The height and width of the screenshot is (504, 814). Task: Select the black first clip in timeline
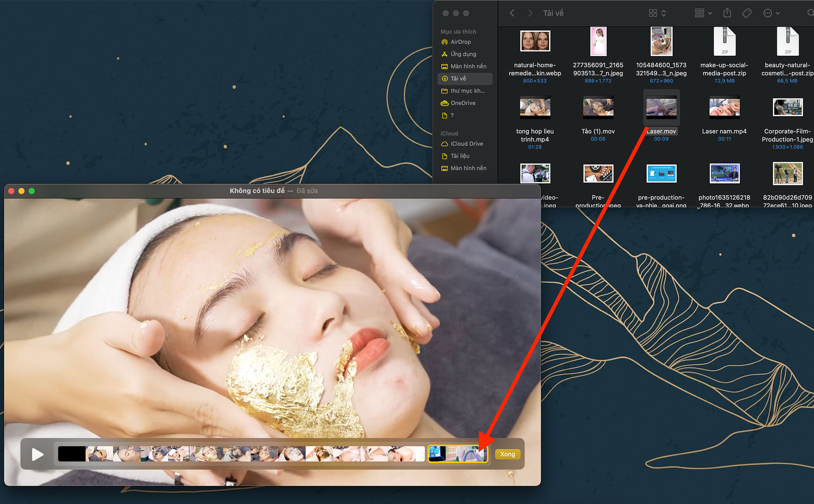(72, 454)
